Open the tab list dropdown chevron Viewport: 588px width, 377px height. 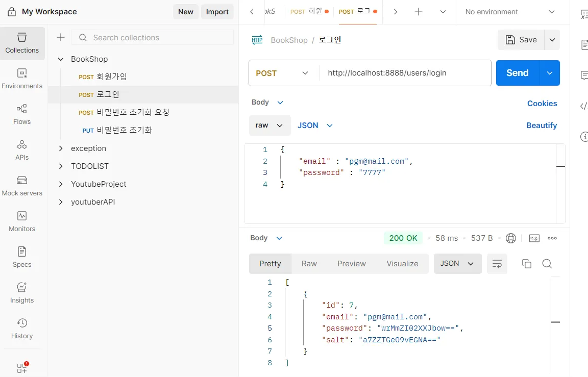pos(443,12)
